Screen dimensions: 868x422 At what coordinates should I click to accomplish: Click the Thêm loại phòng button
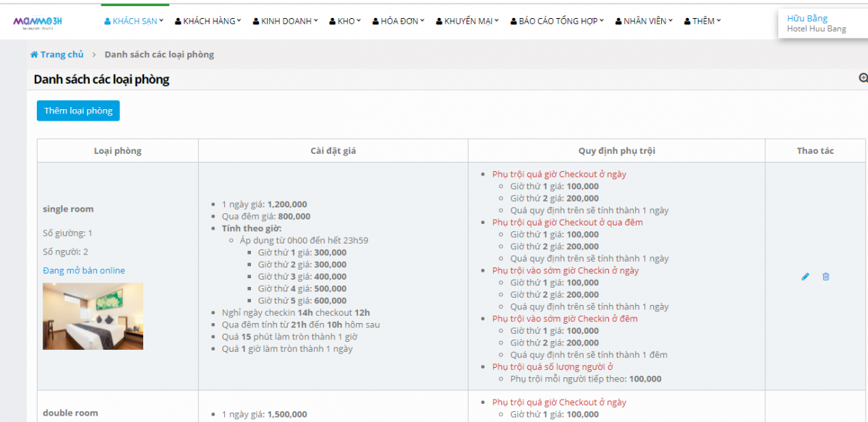[x=78, y=111]
